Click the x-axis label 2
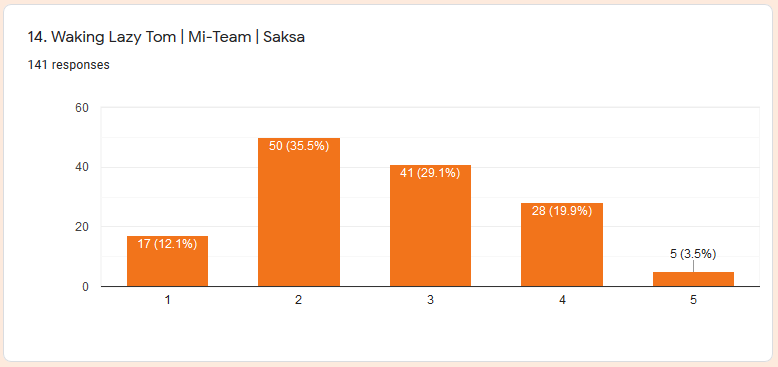This screenshot has height=367, width=778. click(x=299, y=300)
